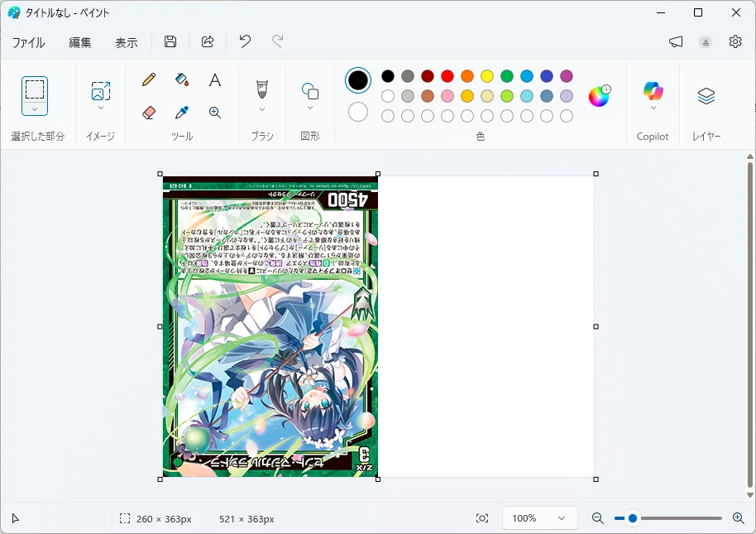Select the Fill bucket tool
Image resolution: width=756 pixels, height=534 pixels.
point(182,79)
